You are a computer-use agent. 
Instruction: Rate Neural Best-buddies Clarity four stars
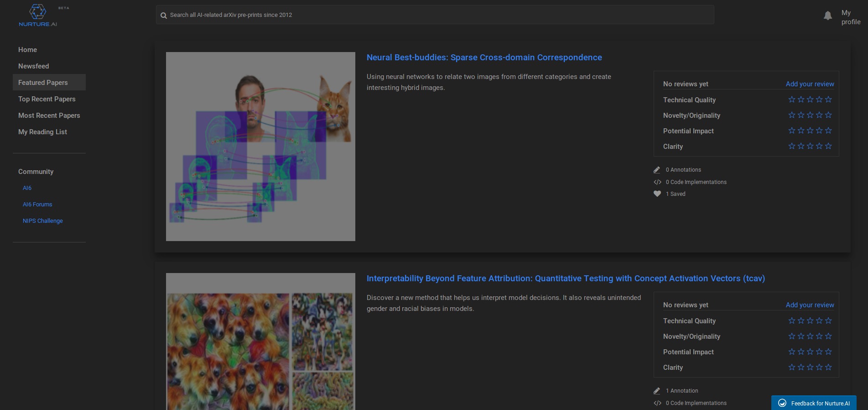click(819, 146)
